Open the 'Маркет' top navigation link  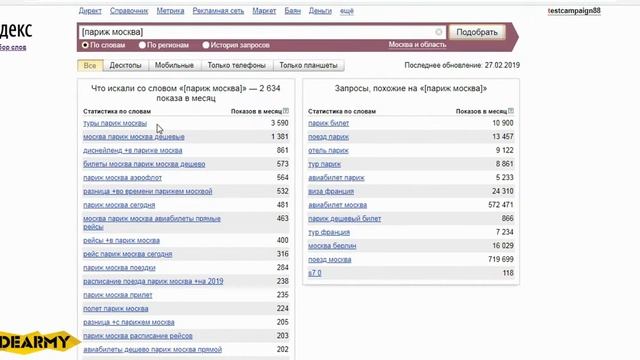264,11
